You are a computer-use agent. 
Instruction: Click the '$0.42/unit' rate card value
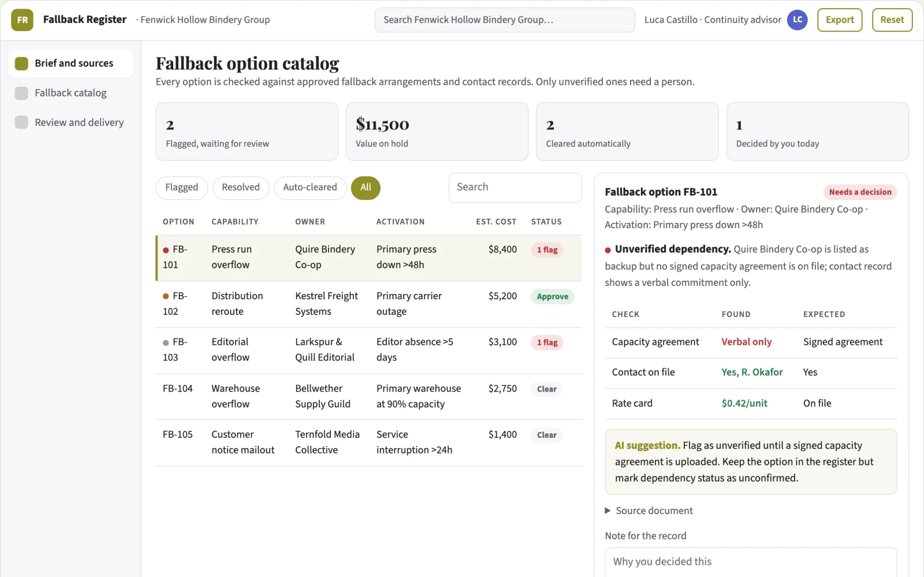(744, 404)
